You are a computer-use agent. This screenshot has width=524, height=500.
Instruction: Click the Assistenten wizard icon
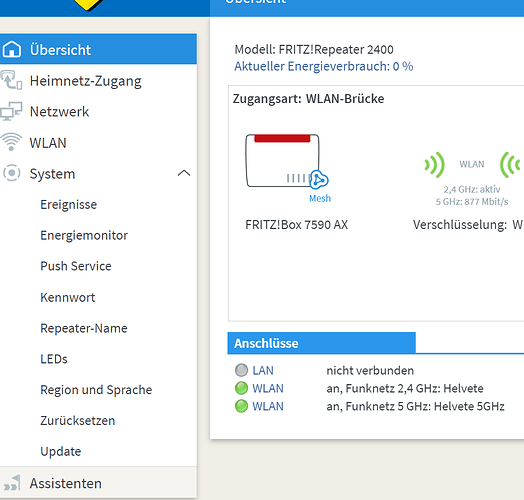[12, 483]
